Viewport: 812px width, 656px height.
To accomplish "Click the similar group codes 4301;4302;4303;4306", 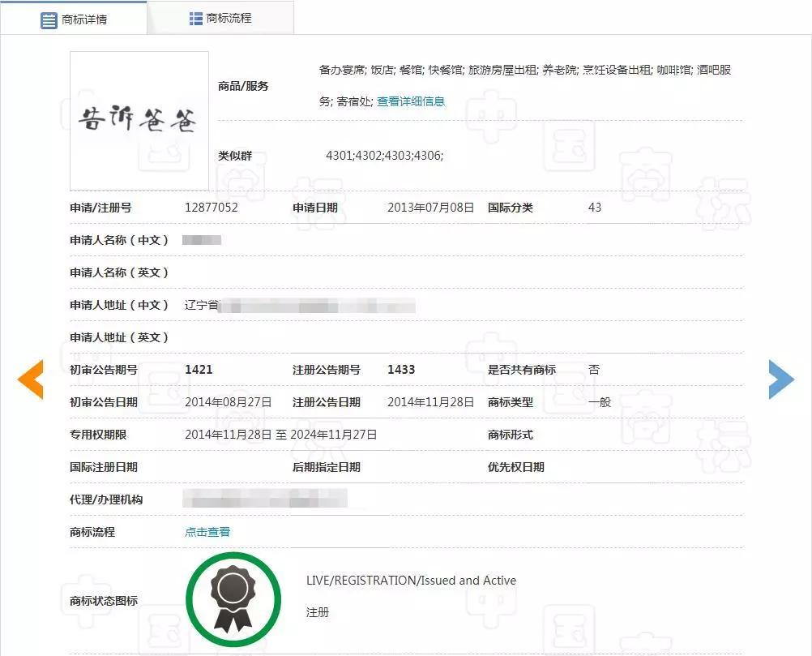I will tap(384, 156).
